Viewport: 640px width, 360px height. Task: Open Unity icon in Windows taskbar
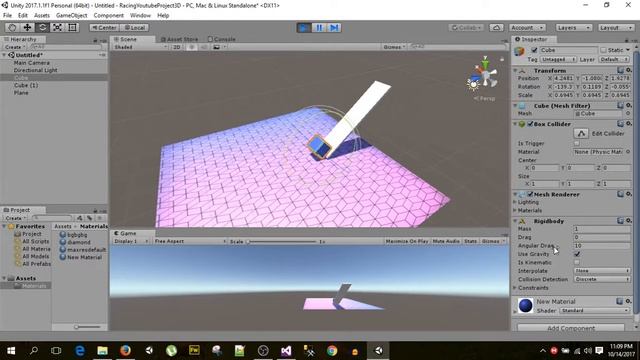(x=379, y=350)
